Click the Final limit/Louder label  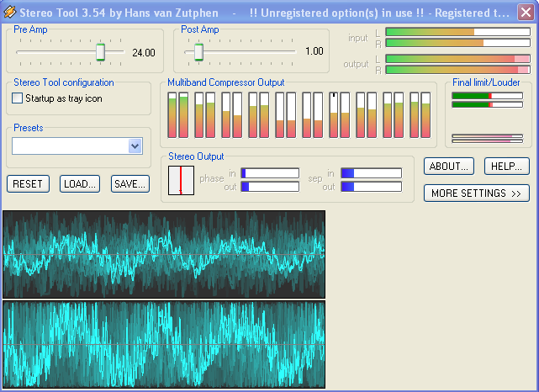[486, 82]
